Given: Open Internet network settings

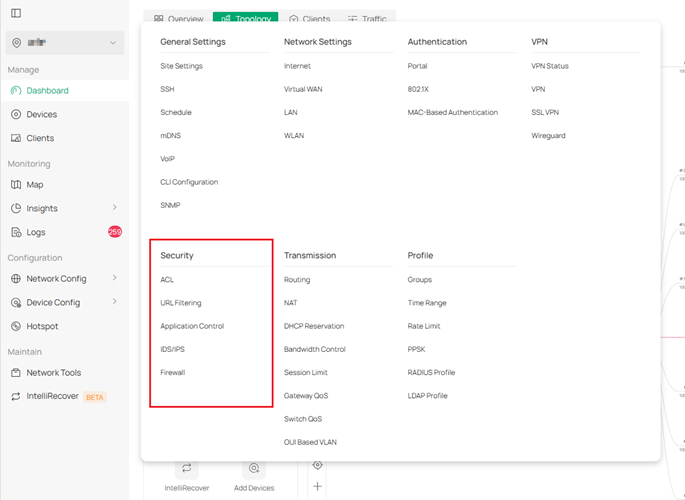Looking at the screenshot, I should tap(297, 66).
